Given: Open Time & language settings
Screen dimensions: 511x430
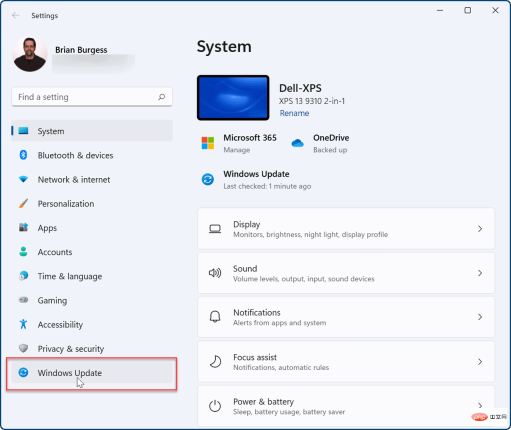Looking at the screenshot, I should [x=92, y=276].
